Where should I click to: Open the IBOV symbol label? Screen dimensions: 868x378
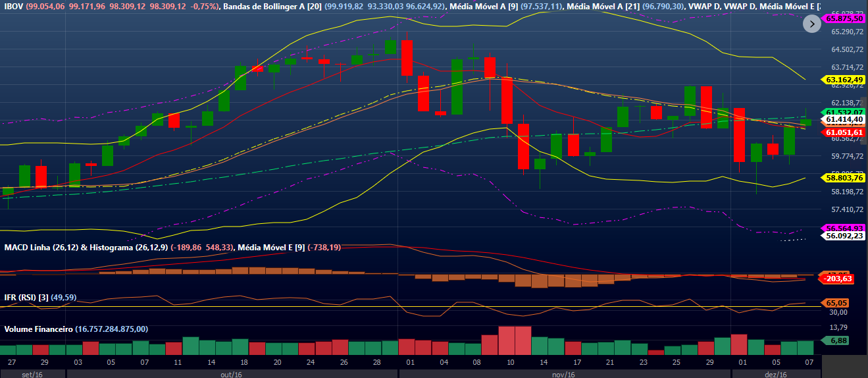(x=14, y=6)
